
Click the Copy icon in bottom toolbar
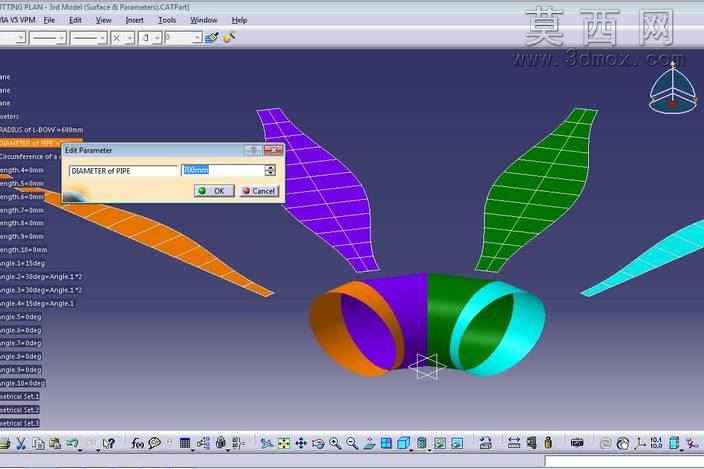[39, 443]
